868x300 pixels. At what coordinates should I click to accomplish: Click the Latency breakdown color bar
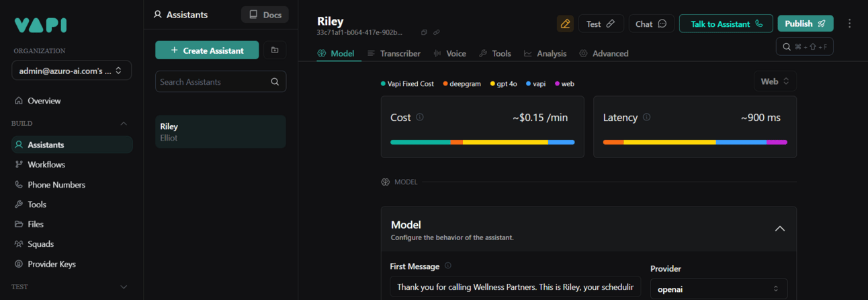point(695,142)
